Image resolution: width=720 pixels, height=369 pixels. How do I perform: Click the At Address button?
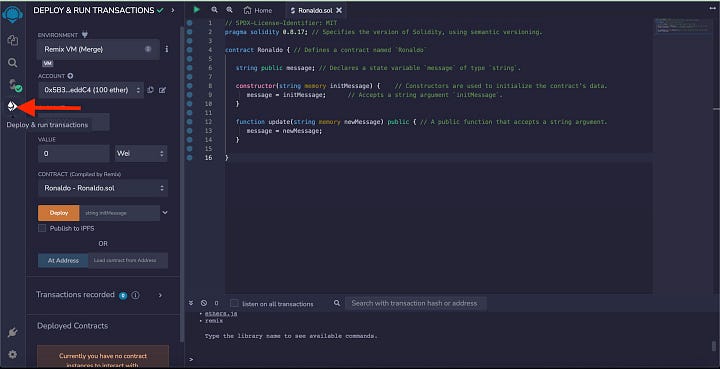(x=63, y=260)
